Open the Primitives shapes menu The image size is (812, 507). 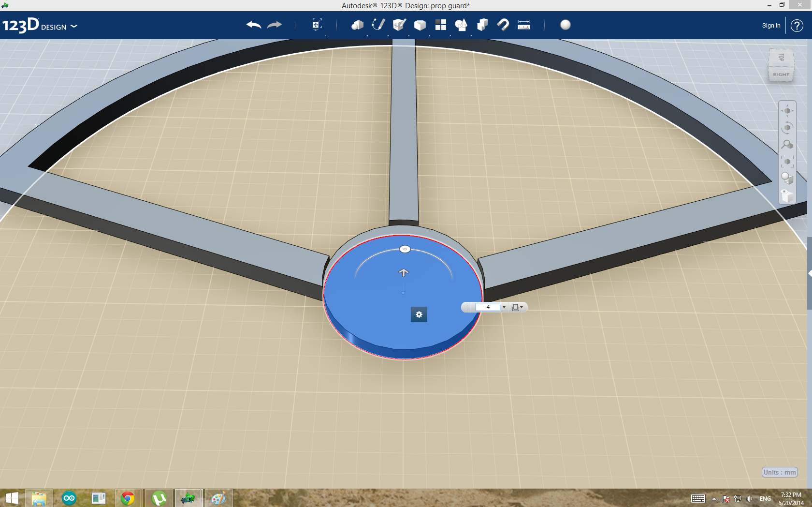[357, 25]
